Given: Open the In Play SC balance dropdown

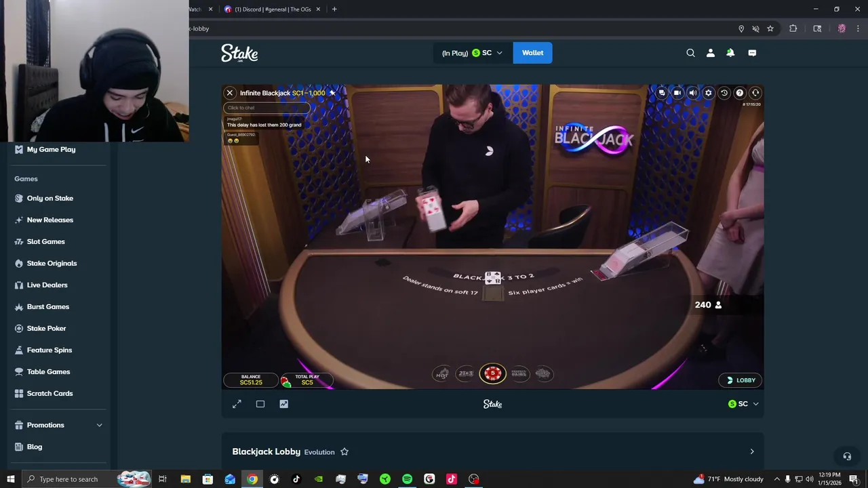Looking at the screenshot, I should tap(472, 53).
